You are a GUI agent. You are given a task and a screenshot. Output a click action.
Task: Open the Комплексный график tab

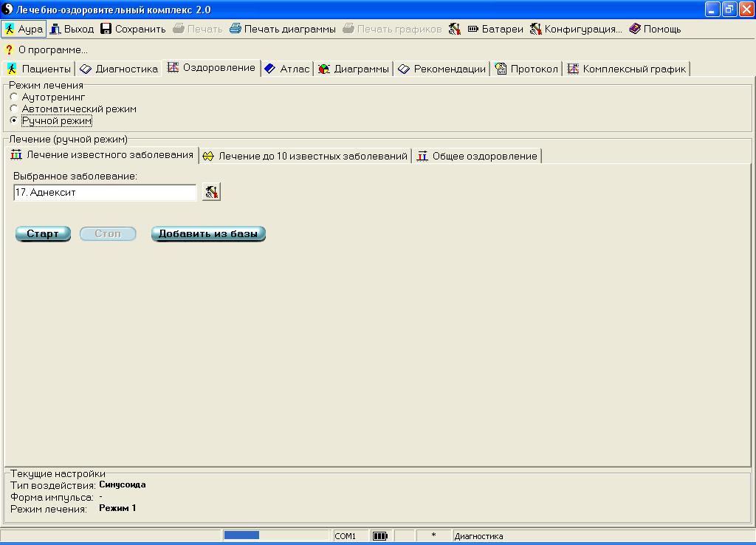click(627, 69)
